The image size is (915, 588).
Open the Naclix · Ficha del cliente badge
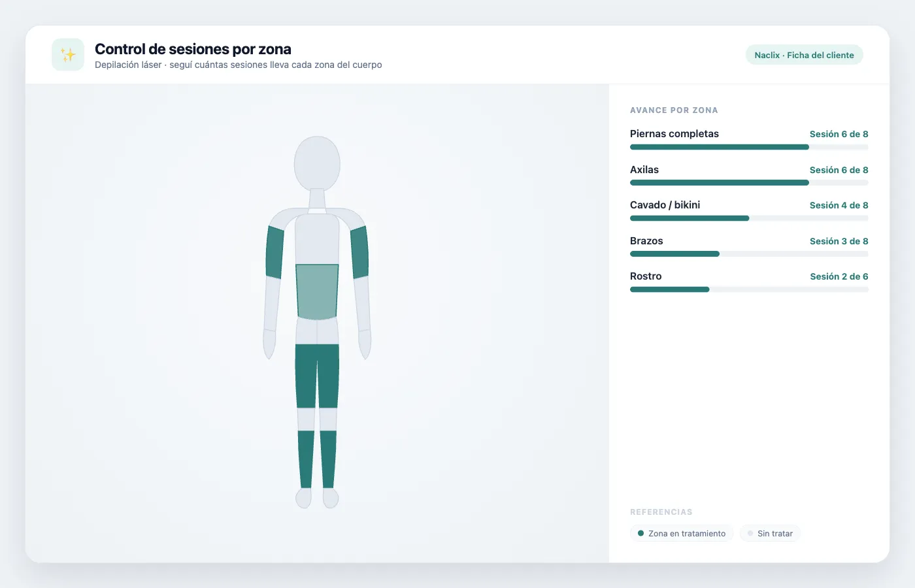click(x=804, y=55)
